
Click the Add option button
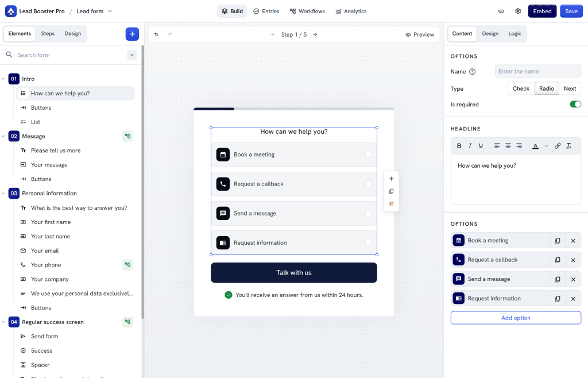(x=516, y=318)
